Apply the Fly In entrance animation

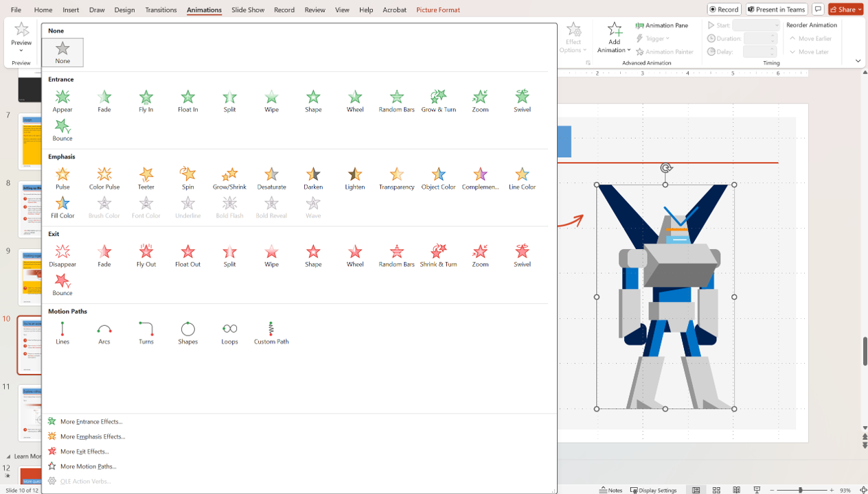[x=146, y=100]
